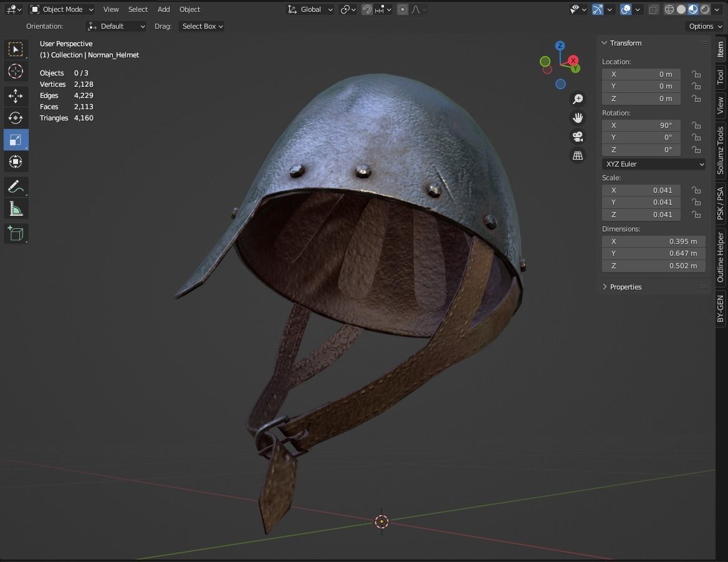
Task: Select the Annotate tool
Action: [16, 187]
